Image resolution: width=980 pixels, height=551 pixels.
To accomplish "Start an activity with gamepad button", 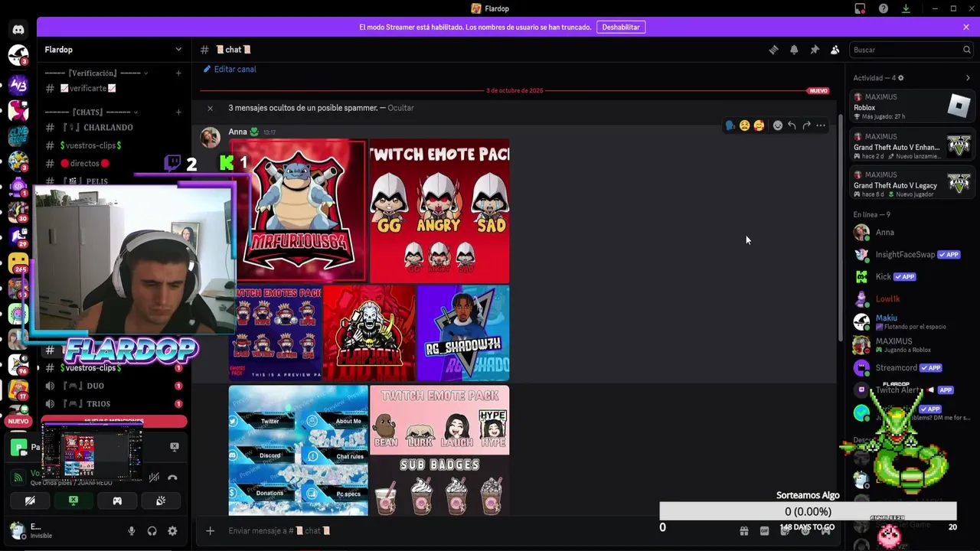I will pyautogui.click(x=117, y=500).
